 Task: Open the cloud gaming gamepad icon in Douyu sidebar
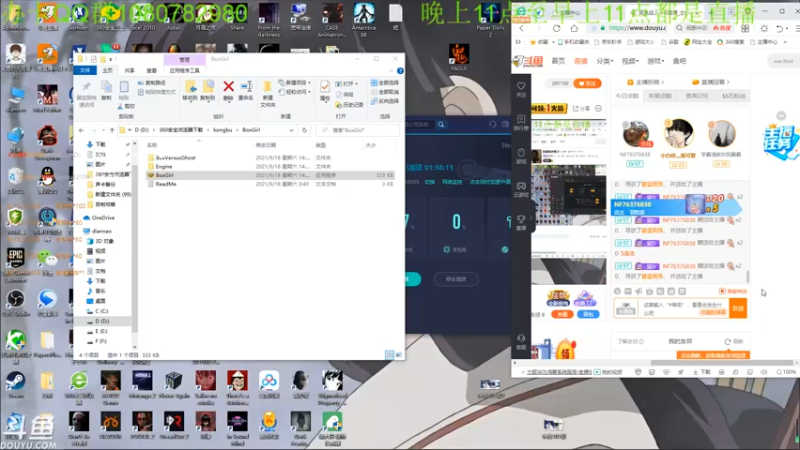(x=521, y=186)
